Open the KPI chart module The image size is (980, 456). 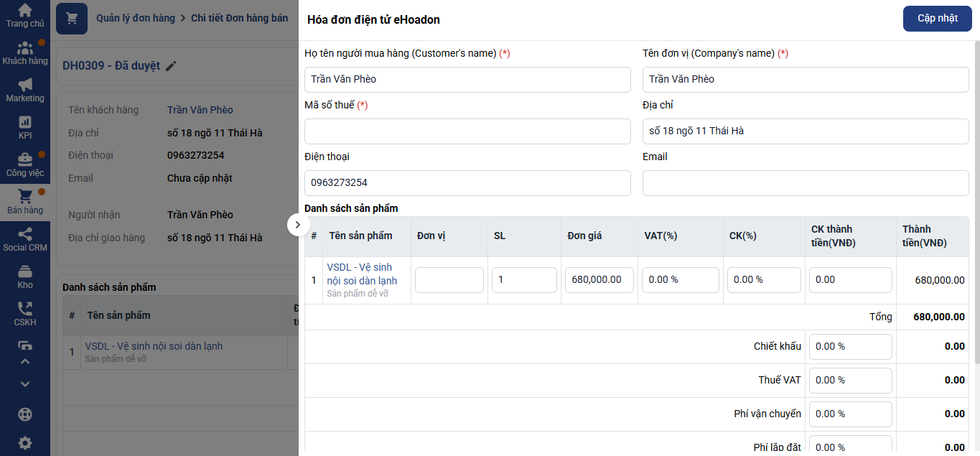pos(25,127)
